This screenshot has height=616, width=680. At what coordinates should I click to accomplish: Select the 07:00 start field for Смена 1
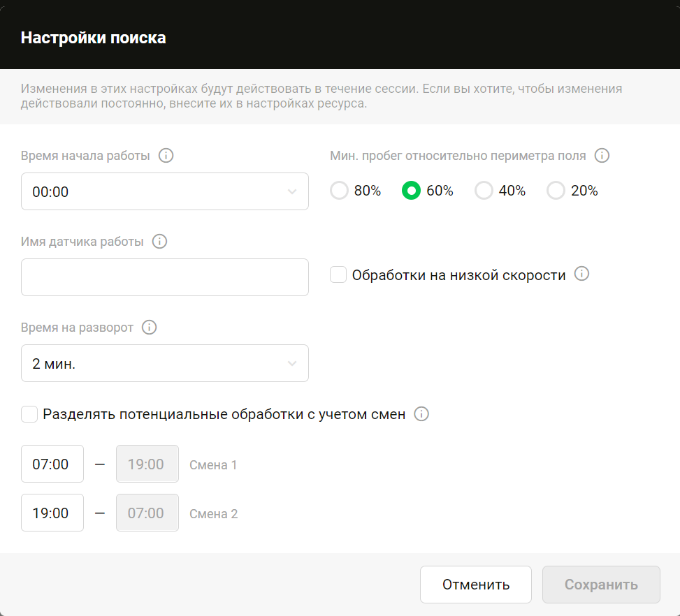(52, 463)
